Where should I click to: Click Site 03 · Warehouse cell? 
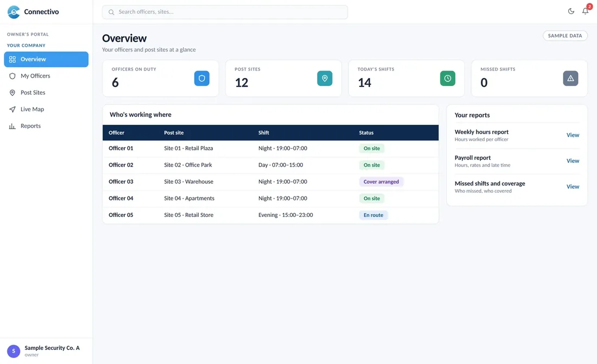189,182
